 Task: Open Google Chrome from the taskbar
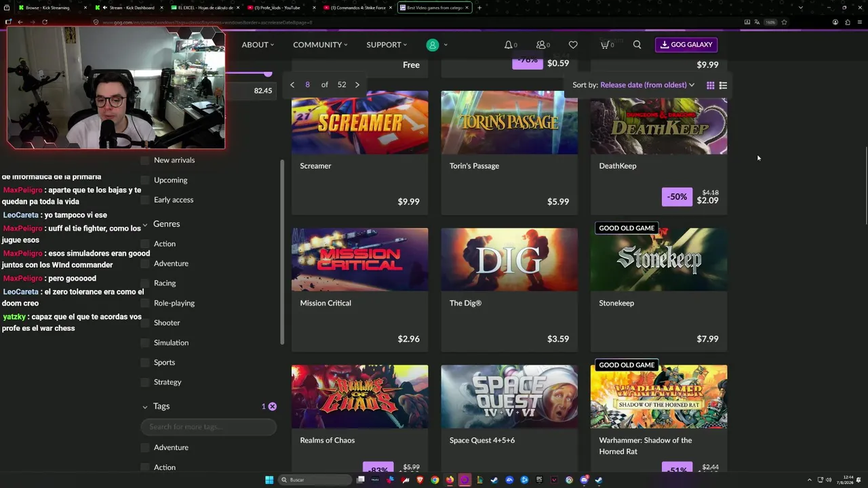(435, 480)
